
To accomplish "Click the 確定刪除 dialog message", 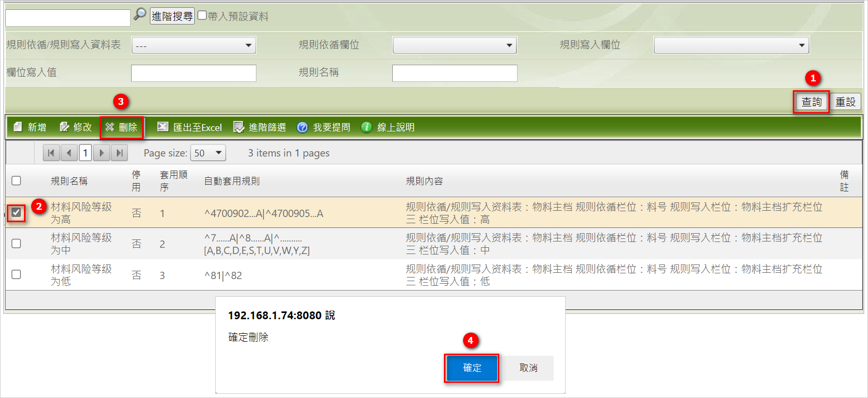I will click(248, 337).
